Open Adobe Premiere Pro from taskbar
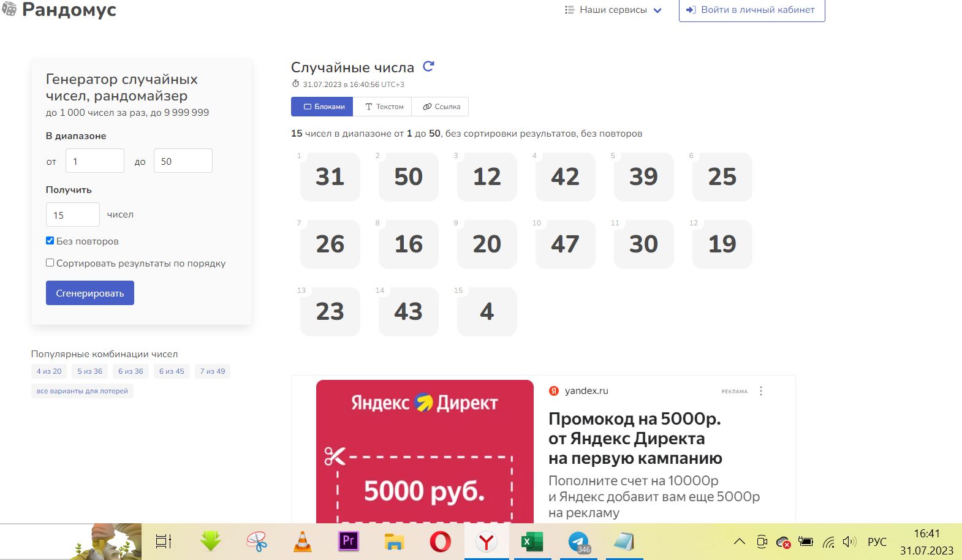 (x=348, y=541)
